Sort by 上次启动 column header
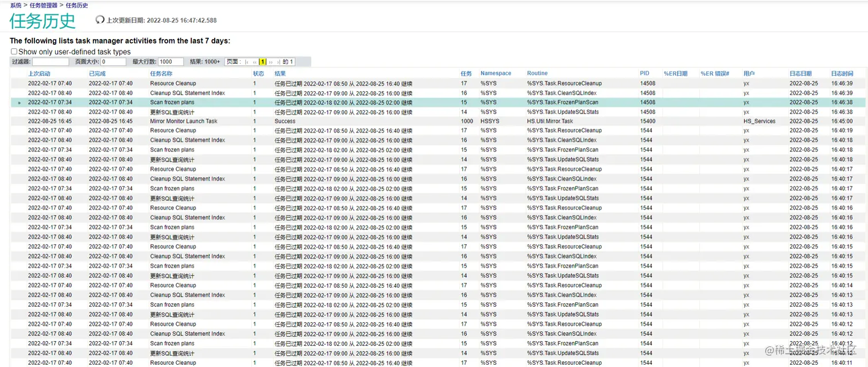Screen dimensions: 868x367 pyautogui.click(x=40, y=73)
